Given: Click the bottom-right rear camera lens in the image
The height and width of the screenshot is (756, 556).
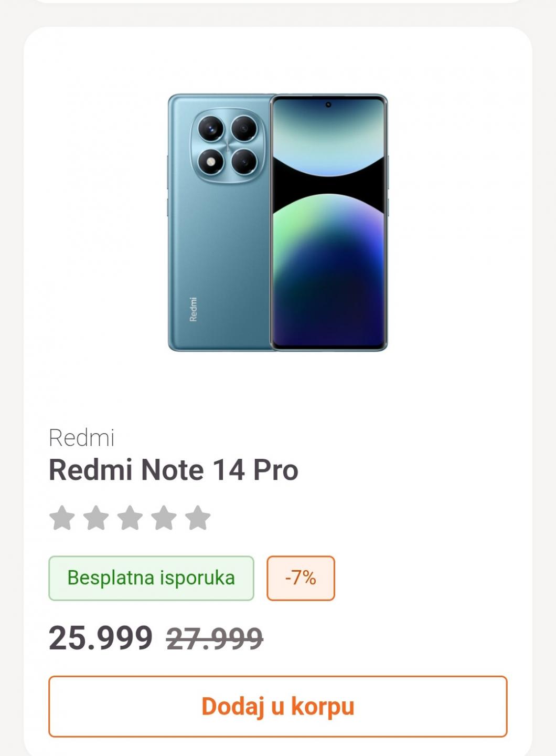Looking at the screenshot, I should pos(244,162).
